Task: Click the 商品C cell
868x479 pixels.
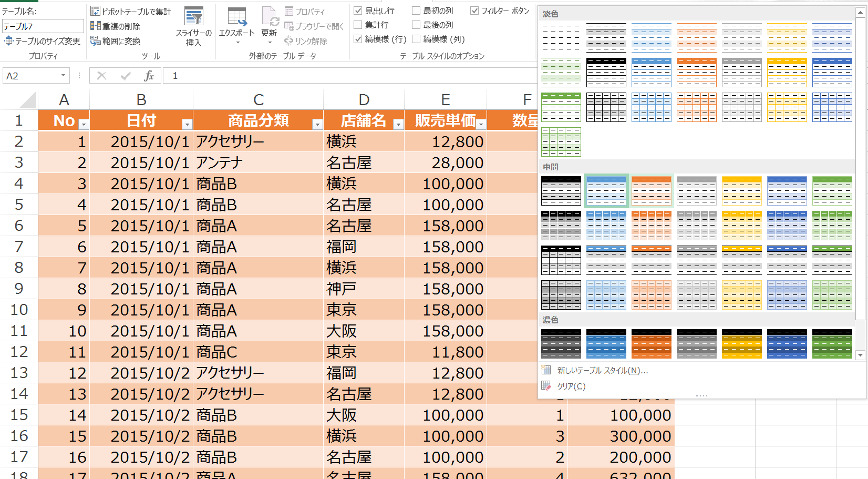Action: [259, 352]
